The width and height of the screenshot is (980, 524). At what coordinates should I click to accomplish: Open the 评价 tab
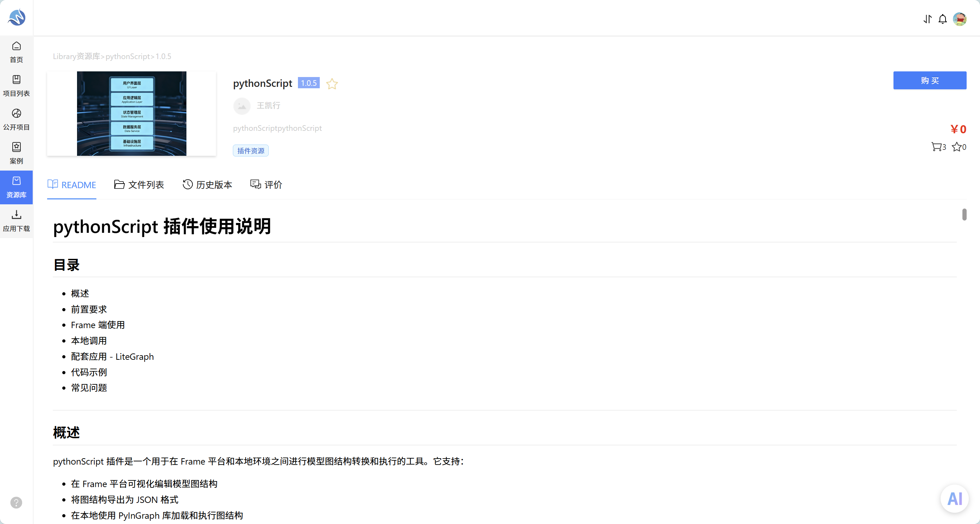[266, 185]
